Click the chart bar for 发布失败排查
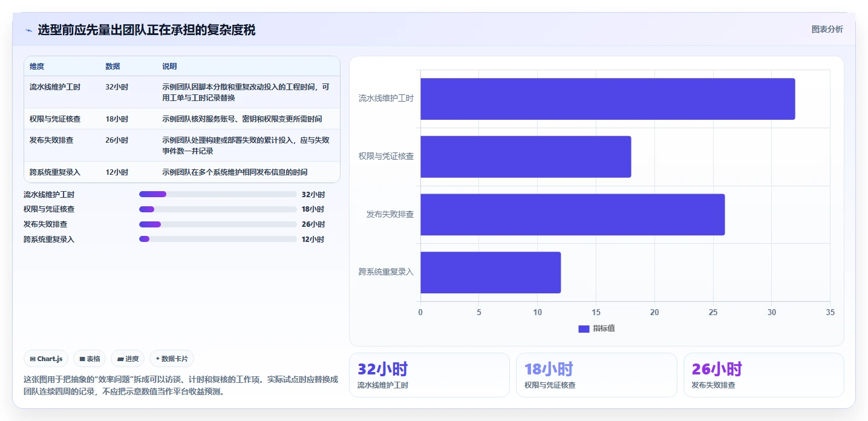Screen dimensions: 868x421 (572, 215)
